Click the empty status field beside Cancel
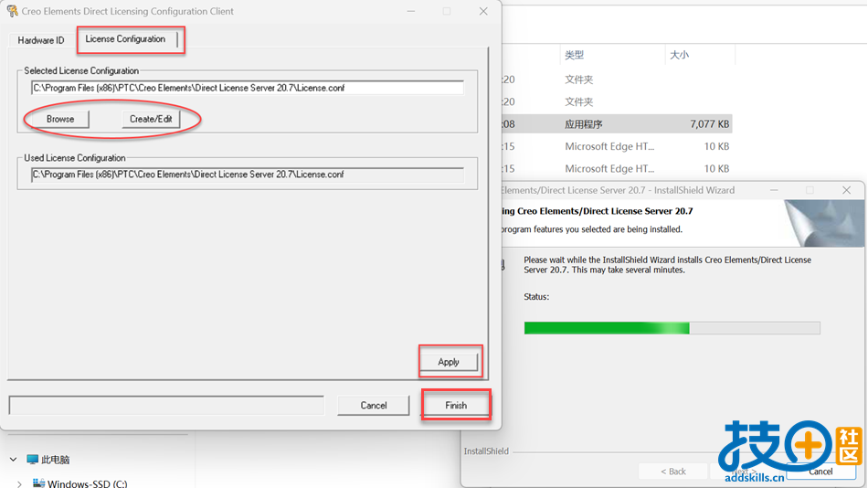 (166, 405)
